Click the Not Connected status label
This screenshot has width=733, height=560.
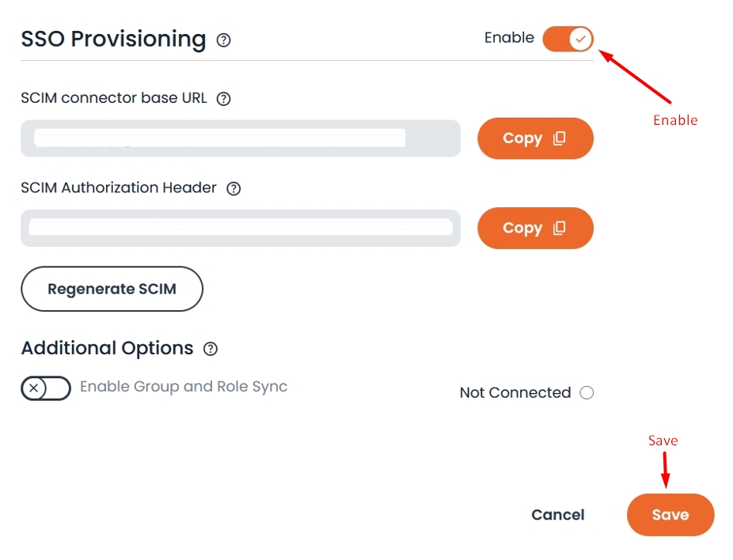click(x=515, y=392)
